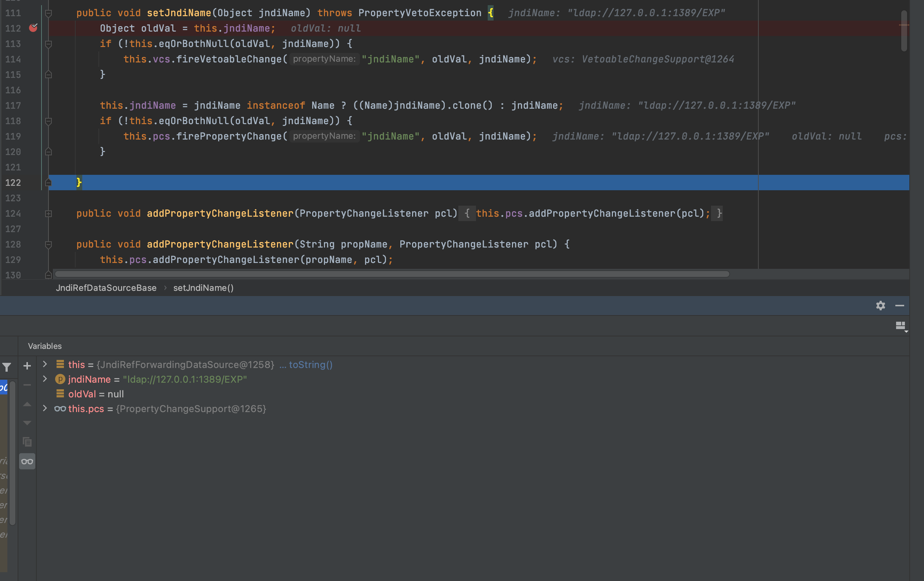Click JndiRefForwardingDataSource@1258 value text
The width and height of the screenshot is (924, 581).
[185, 365]
